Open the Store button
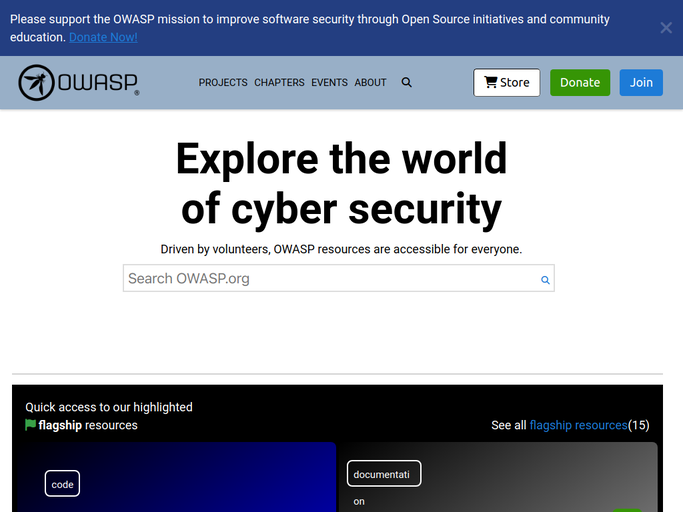Viewport: 683px width, 512px height. [x=507, y=82]
